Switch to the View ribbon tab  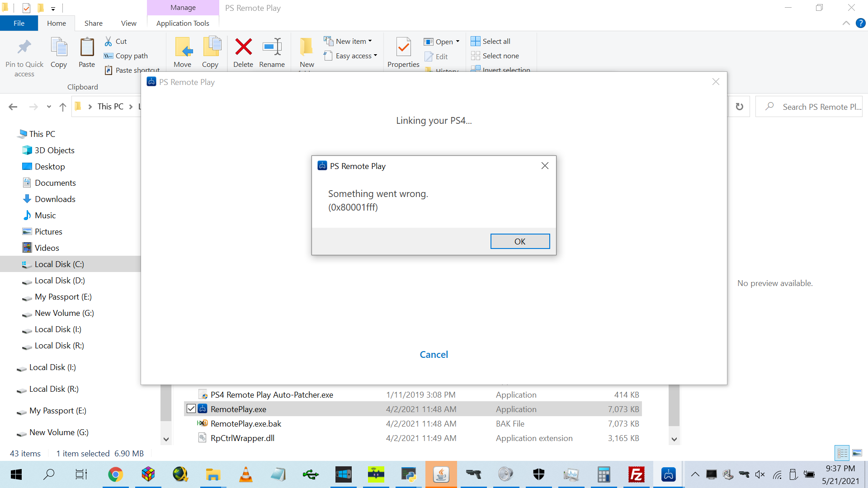[x=129, y=23]
